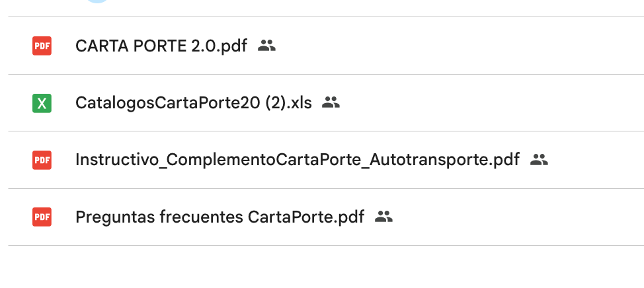Image resolution: width=644 pixels, height=288 pixels.
Task: Click the PDF icon for Preguntas frecuentes CartaPorte
Action: 42,217
